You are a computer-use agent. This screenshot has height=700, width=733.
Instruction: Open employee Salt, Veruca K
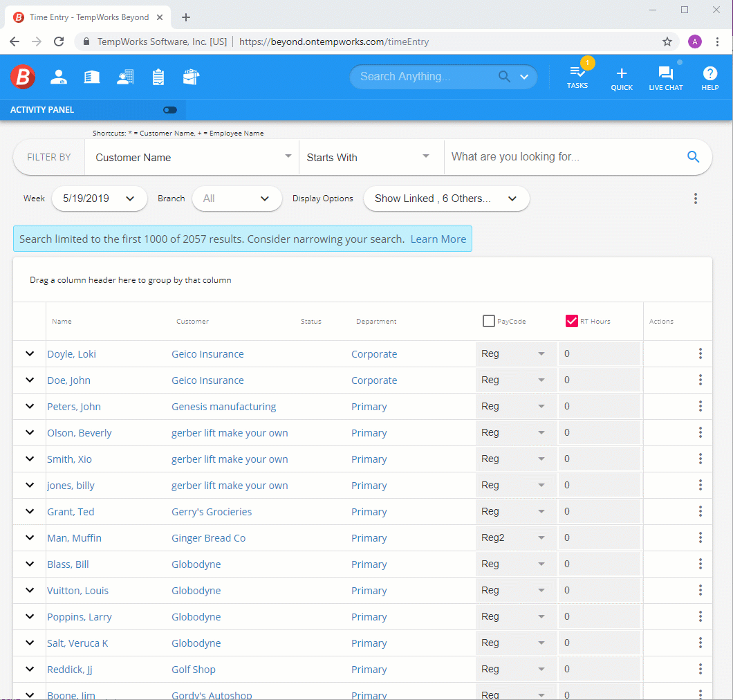[x=77, y=643]
